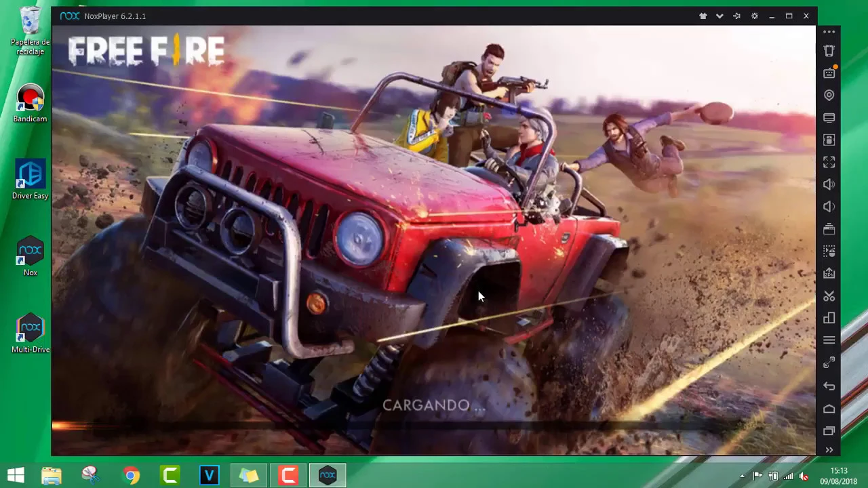Image resolution: width=868 pixels, height=488 pixels.
Task: Expand the NoxPlayer title bar dropdown arrow
Action: 719,16
